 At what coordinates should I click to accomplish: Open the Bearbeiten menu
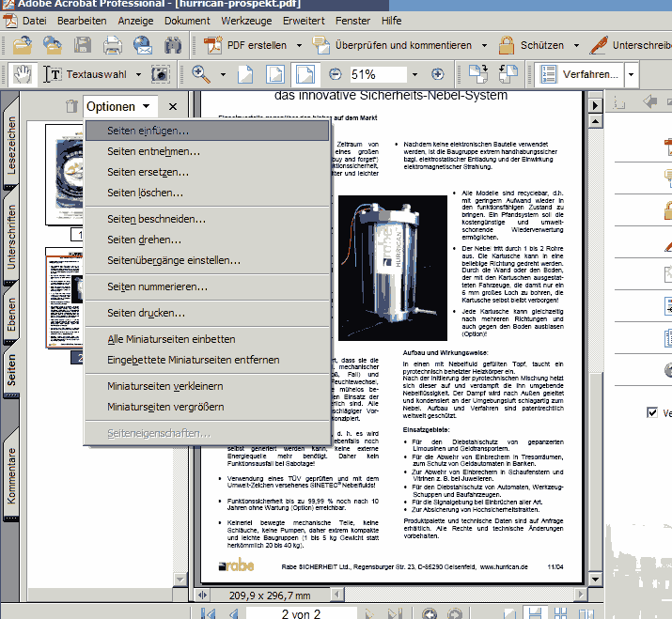[x=82, y=21]
